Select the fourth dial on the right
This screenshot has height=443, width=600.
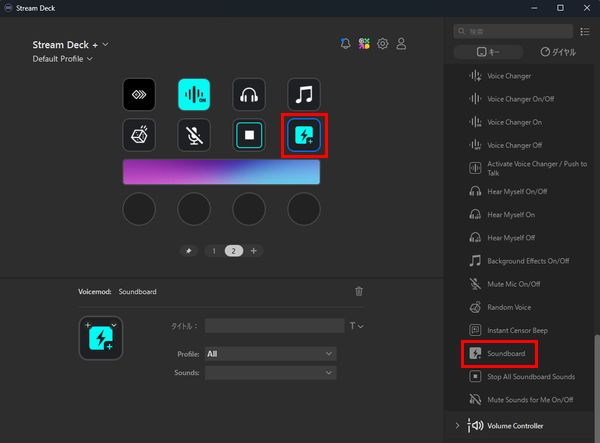click(304, 209)
